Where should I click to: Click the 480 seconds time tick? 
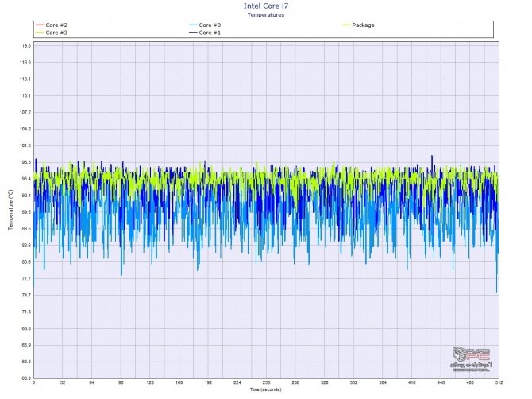click(x=470, y=382)
